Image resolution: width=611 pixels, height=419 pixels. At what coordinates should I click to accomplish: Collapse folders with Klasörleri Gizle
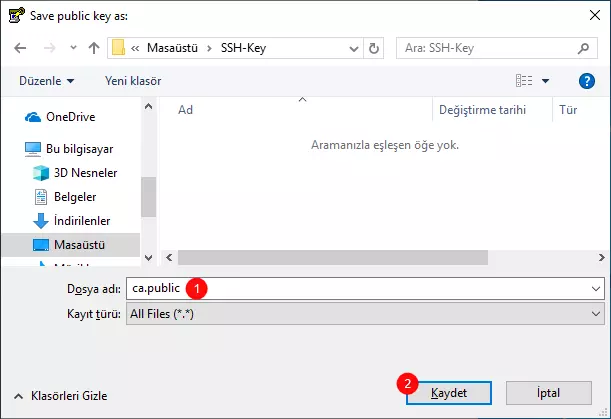tap(60, 396)
